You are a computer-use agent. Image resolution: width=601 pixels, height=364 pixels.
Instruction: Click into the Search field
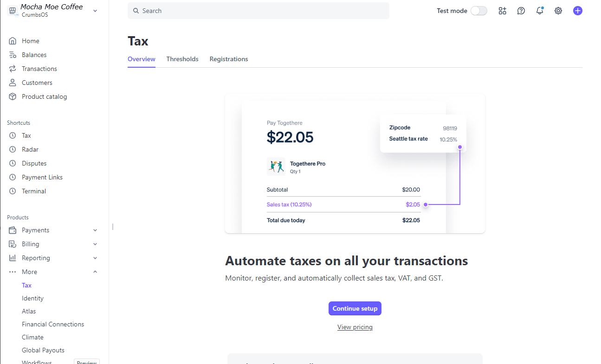(x=258, y=11)
